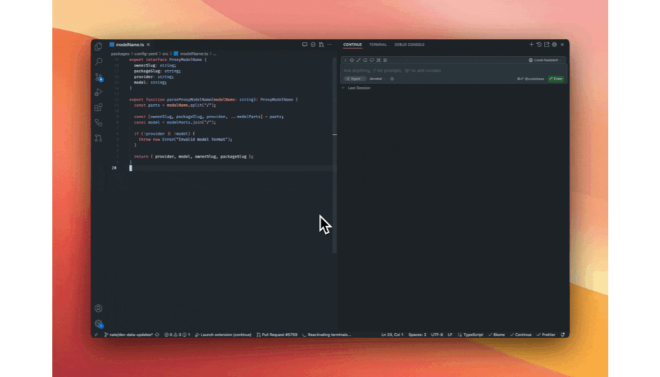Image resolution: width=660 pixels, height=377 pixels.
Task: Open the Search view in activity bar
Action: click(98, 62)
